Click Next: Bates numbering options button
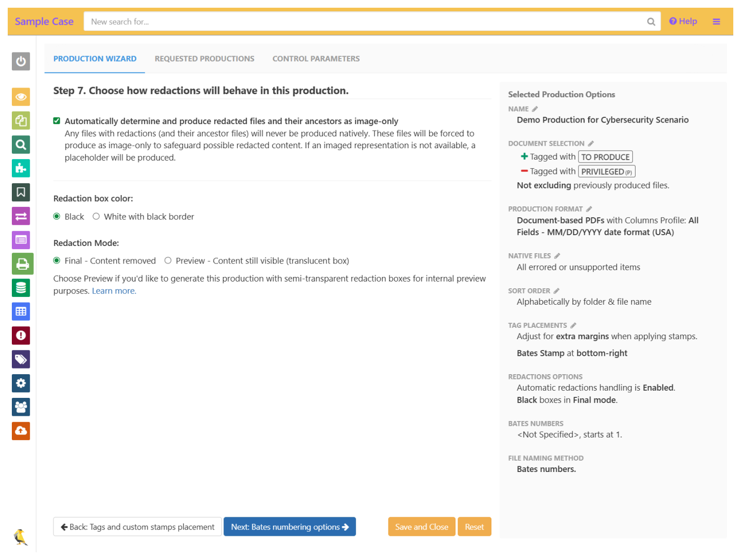This screenshot has height=560, width=741. [290, 527]
